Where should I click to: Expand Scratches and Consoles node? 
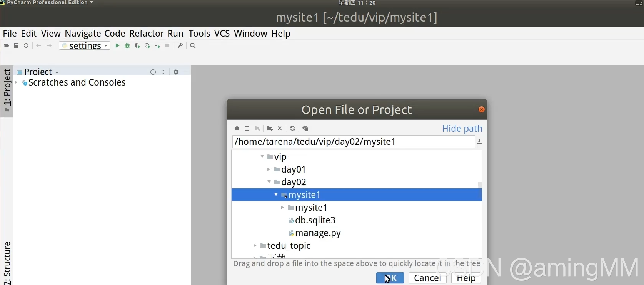(x=16, y=82)
